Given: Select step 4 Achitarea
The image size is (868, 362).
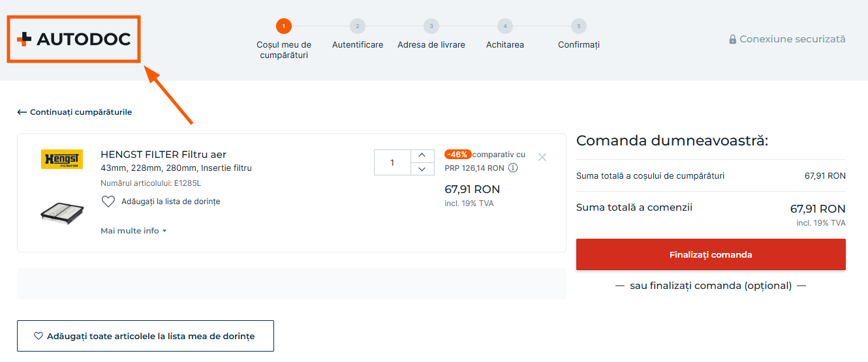Looking at the screenshot, I should pos(505,26).
